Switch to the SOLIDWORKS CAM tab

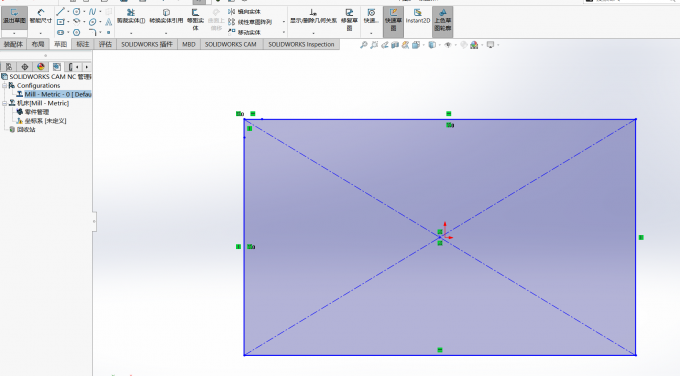231,44
